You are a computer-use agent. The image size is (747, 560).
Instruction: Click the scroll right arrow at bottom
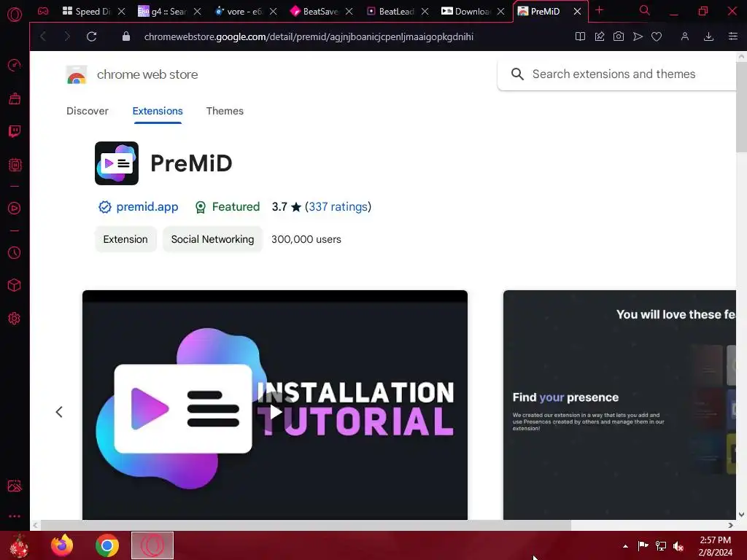point(730,525)
